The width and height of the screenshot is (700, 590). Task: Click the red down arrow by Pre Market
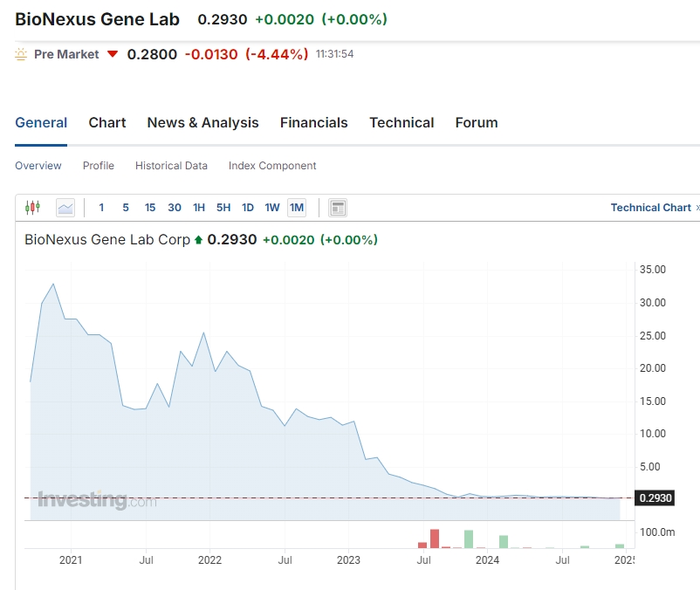[x=113, y=54]
